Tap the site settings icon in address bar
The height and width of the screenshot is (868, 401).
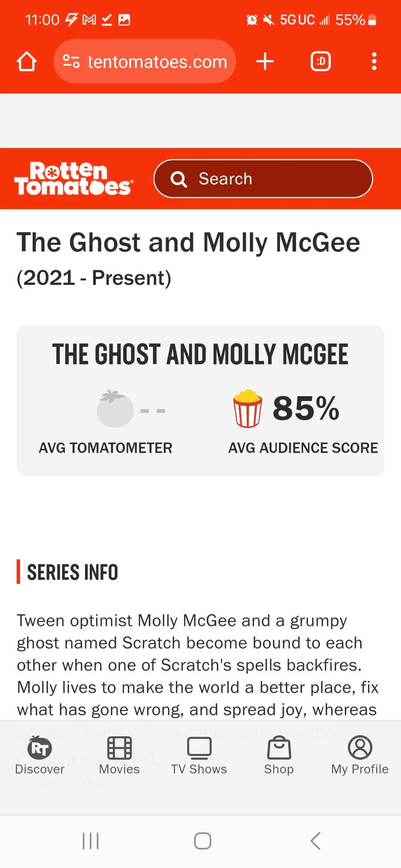coord(71,61)
